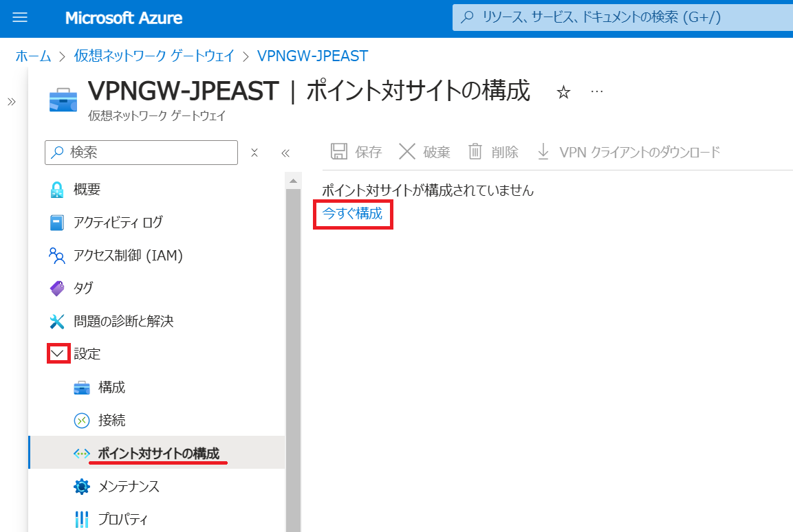Expand the collapsed left portal pane arrows

[x=12, y=102]
